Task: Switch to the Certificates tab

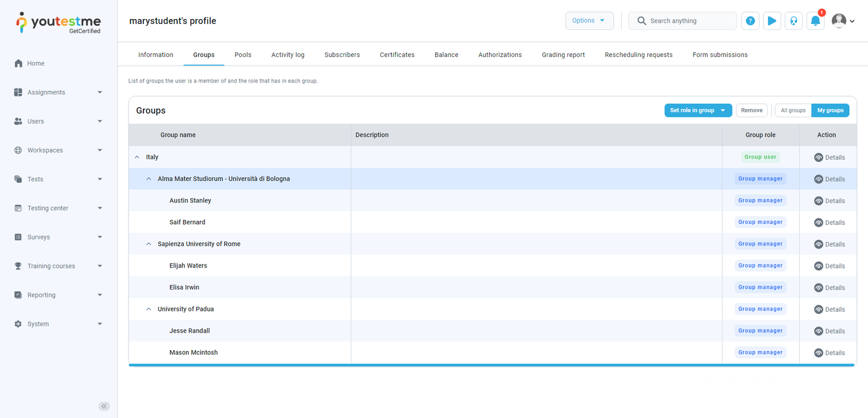Action: point(397,55)
